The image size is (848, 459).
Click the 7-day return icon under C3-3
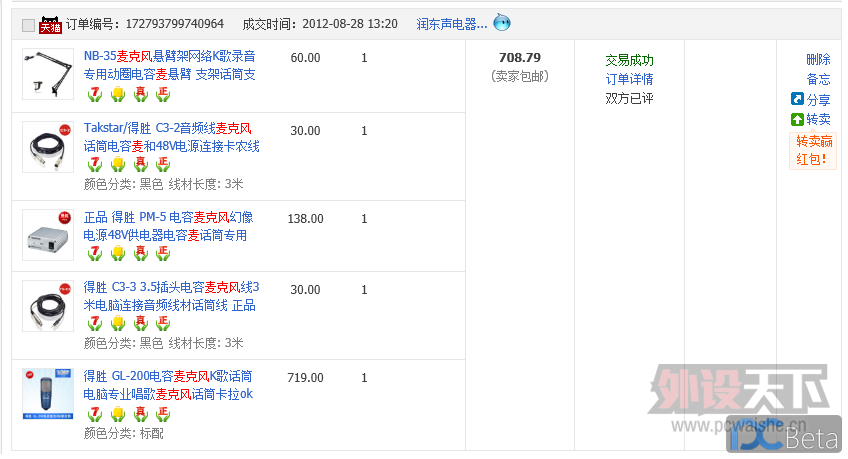95,323
